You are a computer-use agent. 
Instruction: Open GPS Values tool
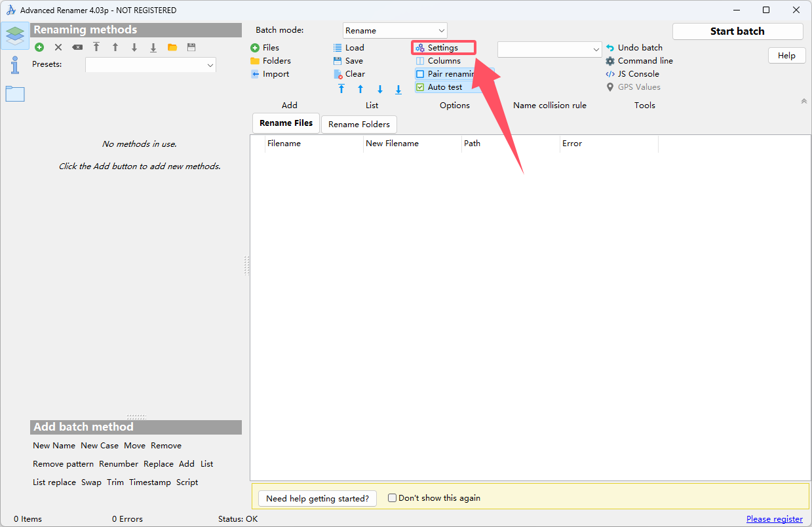click(x=633, y=87)
